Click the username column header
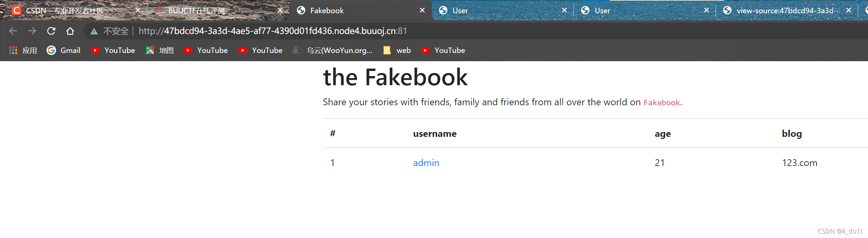This screenshot has height=238, width=868. [435, 134]
